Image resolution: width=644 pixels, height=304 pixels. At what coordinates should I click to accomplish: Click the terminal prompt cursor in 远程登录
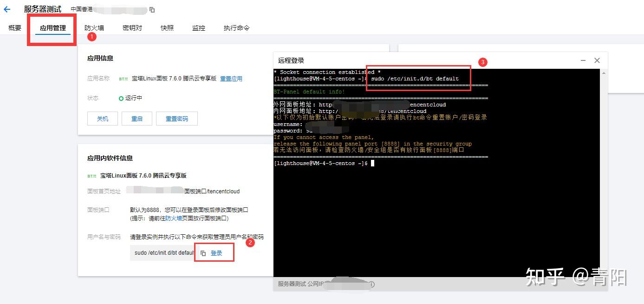[x=372, y=164]
